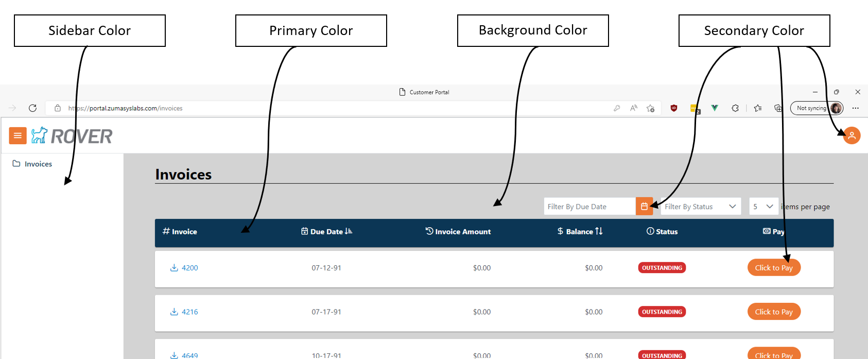Open the browser extensions puzzle icon
The image size is (868, 359).
(735, 108)
